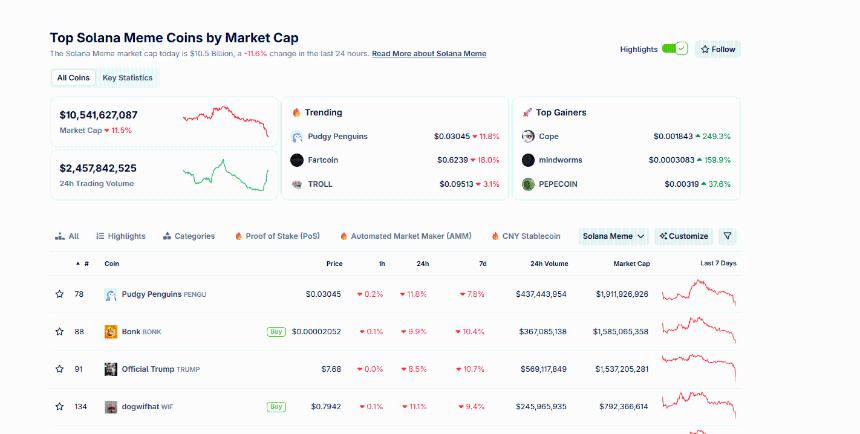Click the Pudgy Penguins icon in Trending
Image resolution: width=860 pixels, height=434 pixels.
(x=297, y=137)
